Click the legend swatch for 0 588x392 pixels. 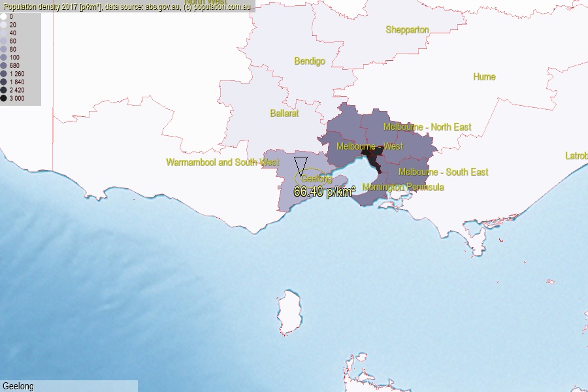click(x=3, y=16)
